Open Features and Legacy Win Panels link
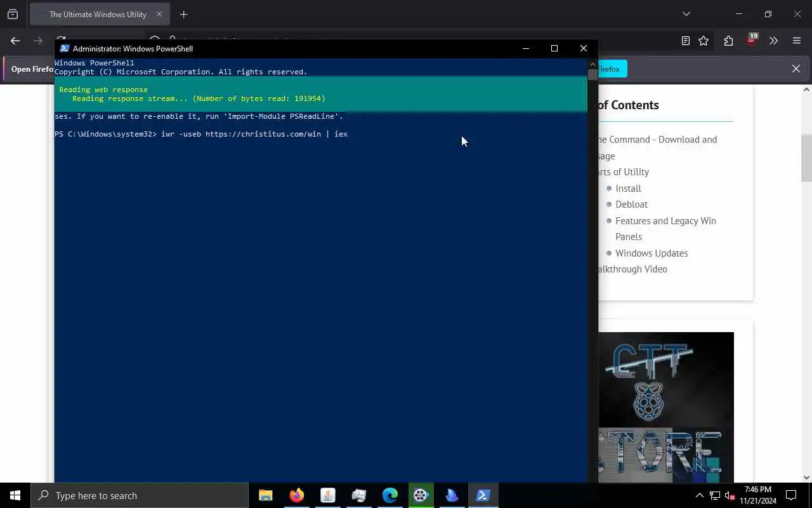This screenshot has width=812, height=508. pos(665,229)
